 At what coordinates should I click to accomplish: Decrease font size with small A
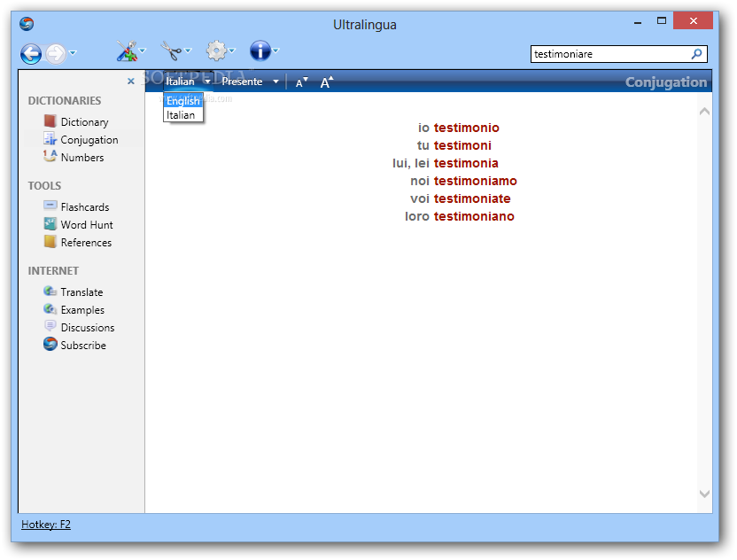tap(301, 82)
